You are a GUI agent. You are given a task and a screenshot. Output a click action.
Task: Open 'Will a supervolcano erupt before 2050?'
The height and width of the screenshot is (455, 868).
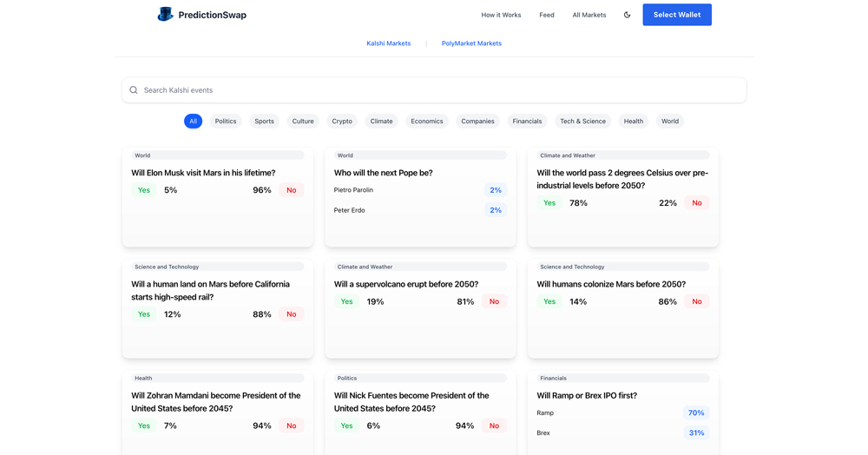pos(405,284)
